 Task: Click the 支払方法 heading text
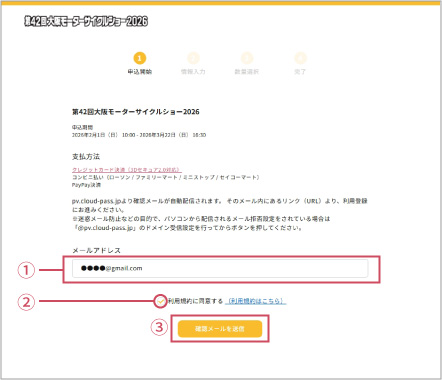point(86,156)
